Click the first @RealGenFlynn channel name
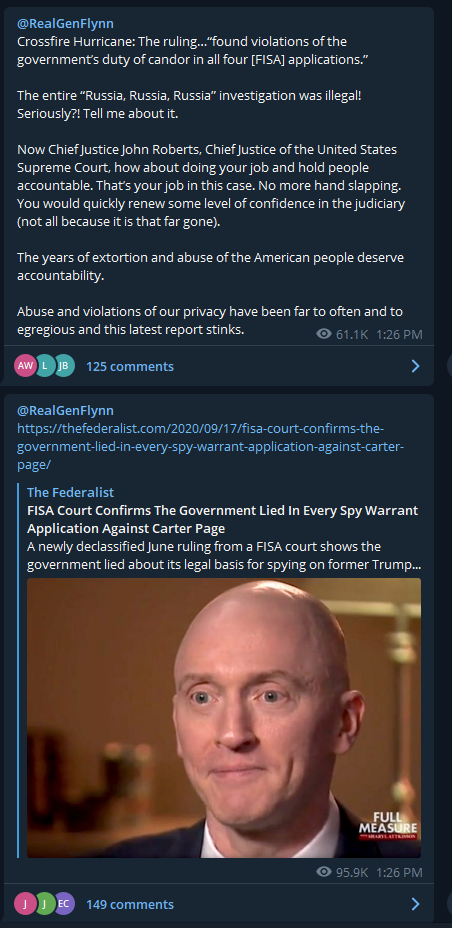 [65, 24]
